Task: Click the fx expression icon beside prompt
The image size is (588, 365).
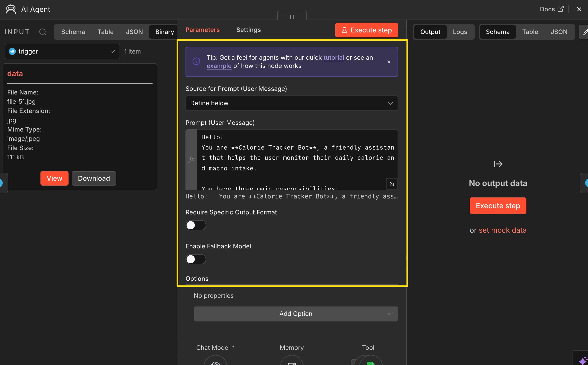Action: (x=191, y=160)
